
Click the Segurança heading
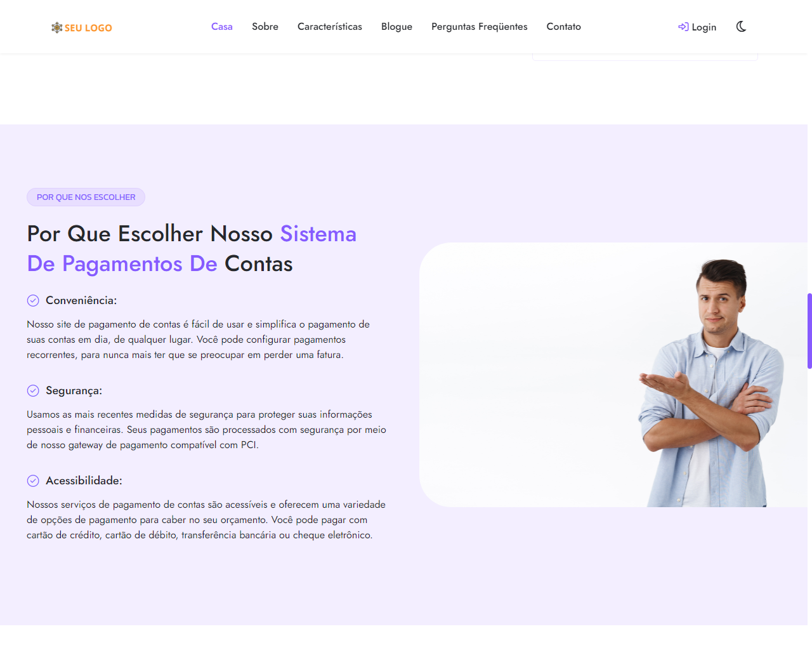(74, 390)
